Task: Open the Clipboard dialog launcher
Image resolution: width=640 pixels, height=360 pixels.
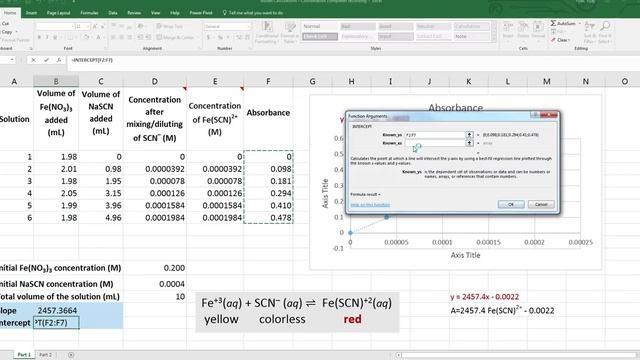Action: 31,49
